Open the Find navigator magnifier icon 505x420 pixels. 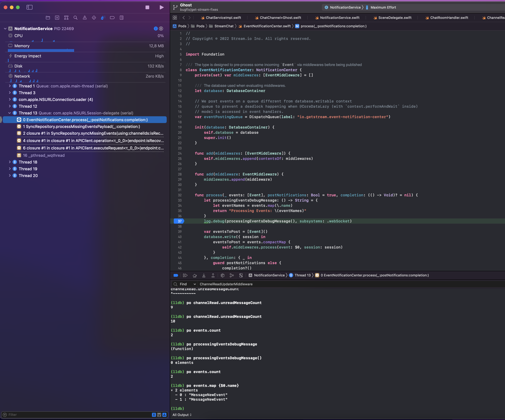(76, 17)
